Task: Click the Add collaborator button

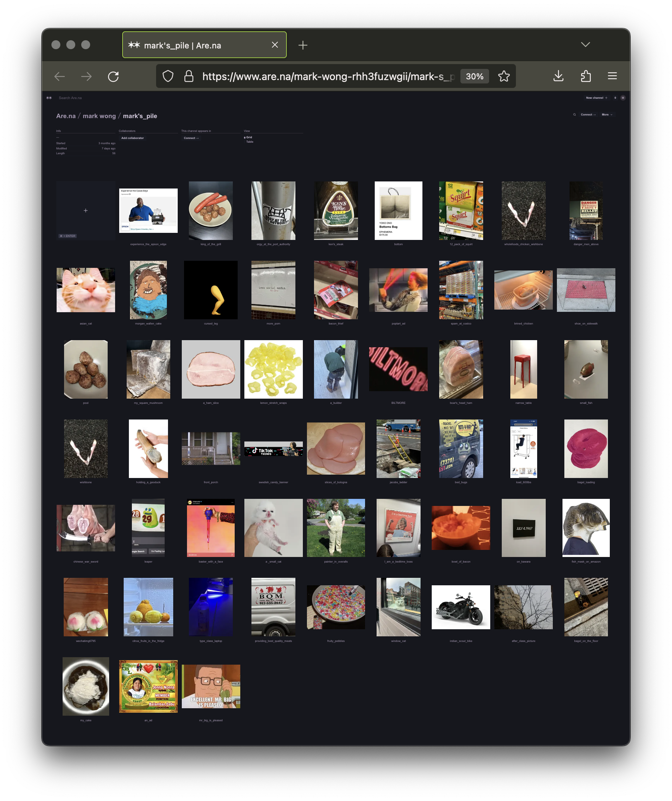Action: [132, 138]
